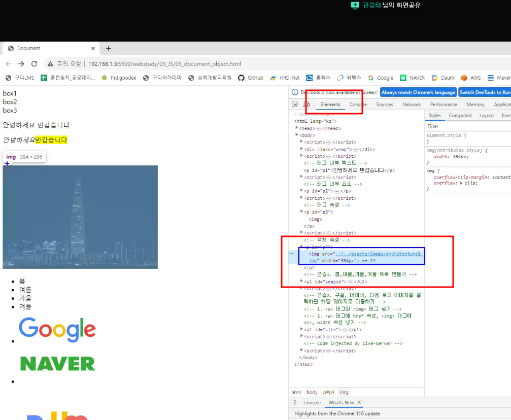
Task: Click the architecture skyline image
Action: coord(80,217)
